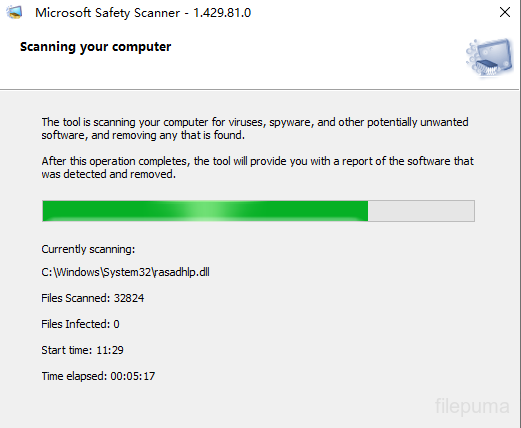Viewport: 521px width, 428px height.
Task: Click the unfilled gray progress bar portion
Action: point(421,211)
